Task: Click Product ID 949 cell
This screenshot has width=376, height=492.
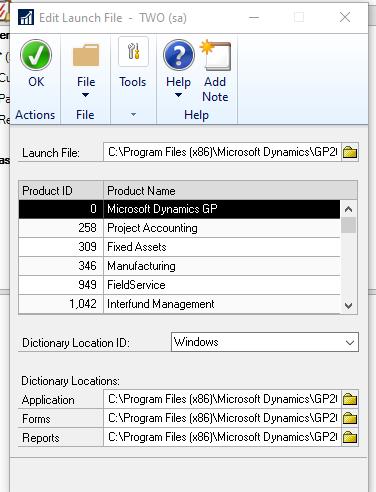Action: pyautogui.click(x=61, y=285)
